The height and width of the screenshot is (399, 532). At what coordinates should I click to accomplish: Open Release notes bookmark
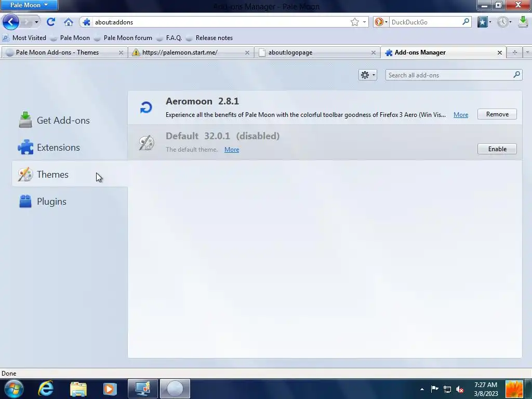[x=209, y=37]
